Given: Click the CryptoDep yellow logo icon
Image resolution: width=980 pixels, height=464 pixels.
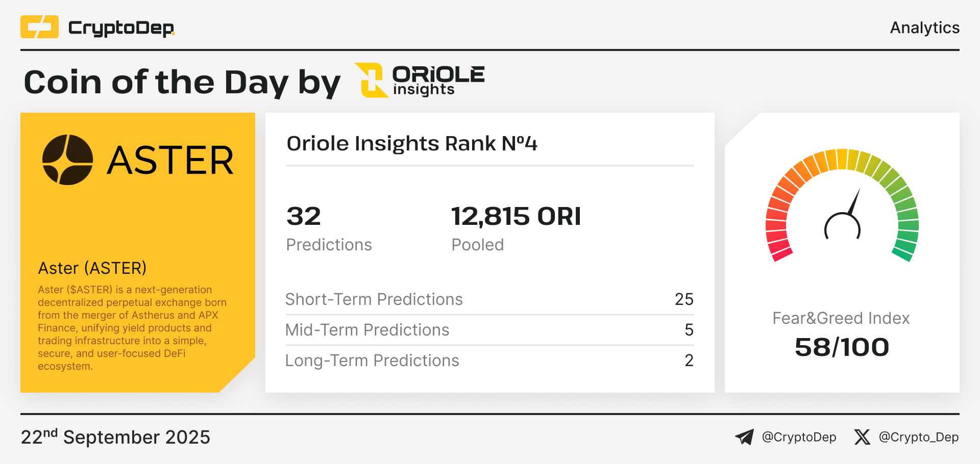Looking at the screenshot, I should pyautogui.click(x=39, y=27).
